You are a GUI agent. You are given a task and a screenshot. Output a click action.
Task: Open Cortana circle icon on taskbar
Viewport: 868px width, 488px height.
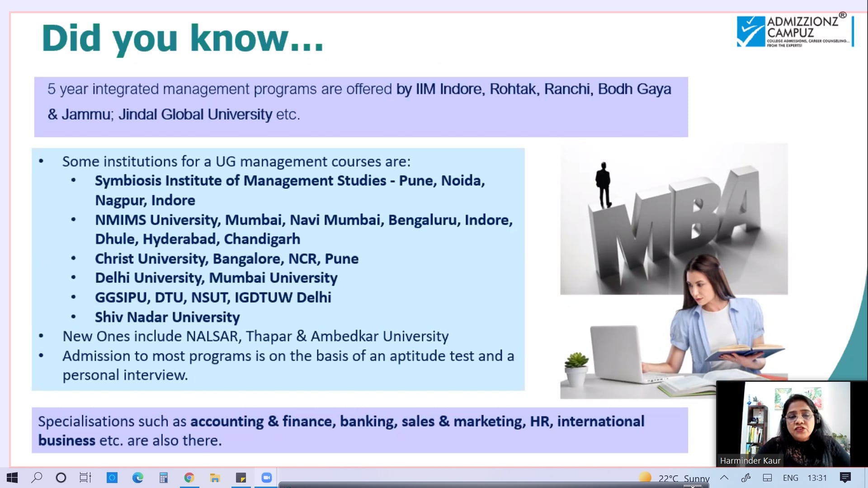pos(61,478)
